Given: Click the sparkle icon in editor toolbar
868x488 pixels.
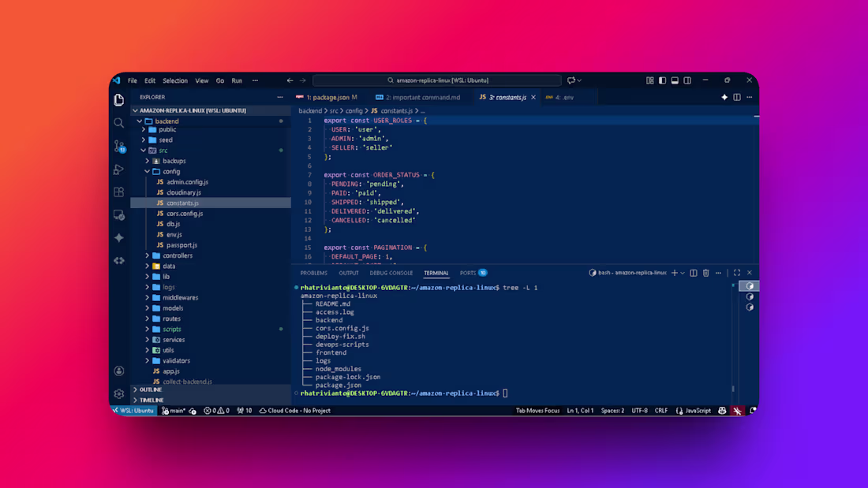Looking at the screenshot, I should pos(724,98).
